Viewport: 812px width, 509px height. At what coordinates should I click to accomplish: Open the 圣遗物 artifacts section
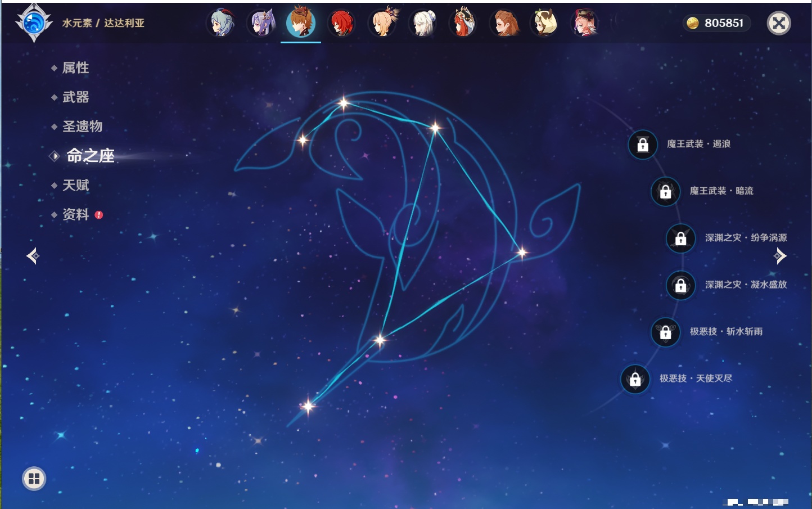pos(82,127)
